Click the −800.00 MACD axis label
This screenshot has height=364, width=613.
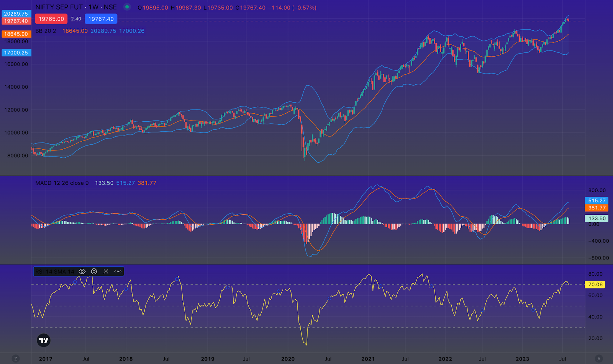point(599,258)
